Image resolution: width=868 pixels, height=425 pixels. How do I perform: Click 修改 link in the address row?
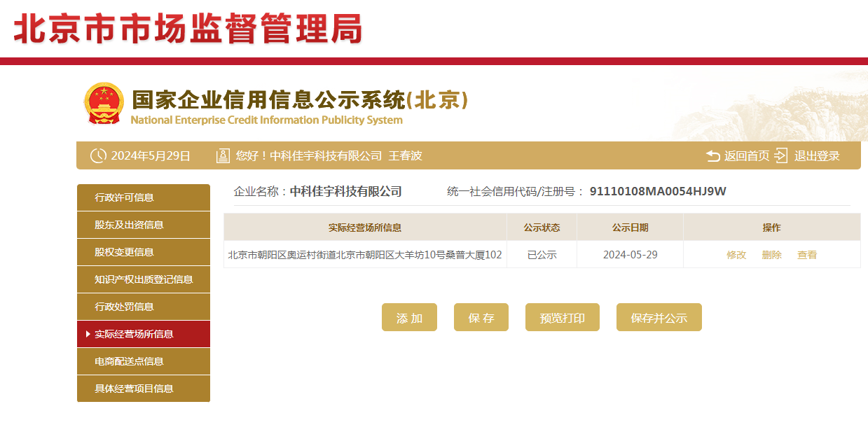(736, 255)
